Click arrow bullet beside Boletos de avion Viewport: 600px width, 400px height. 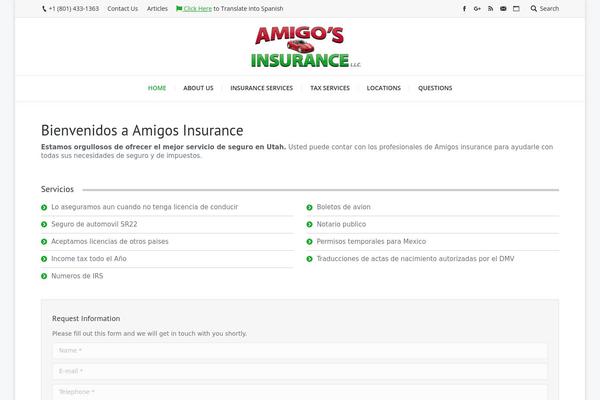coord(310,207)
